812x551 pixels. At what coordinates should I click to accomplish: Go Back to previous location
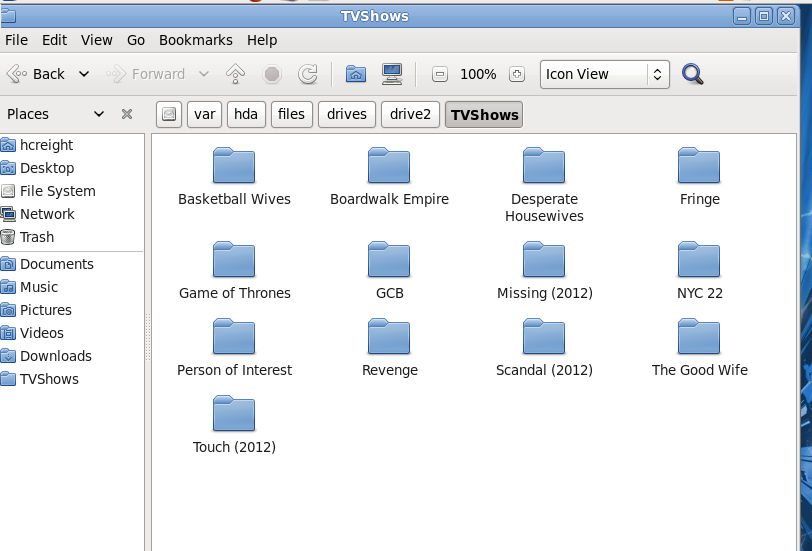pyautogui.click(x=36, y=75)
